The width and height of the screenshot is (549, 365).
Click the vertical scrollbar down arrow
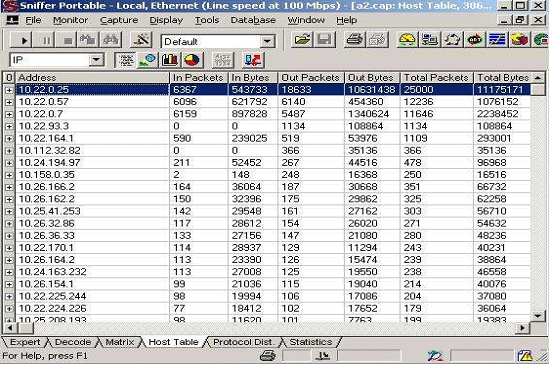point(538,316)
